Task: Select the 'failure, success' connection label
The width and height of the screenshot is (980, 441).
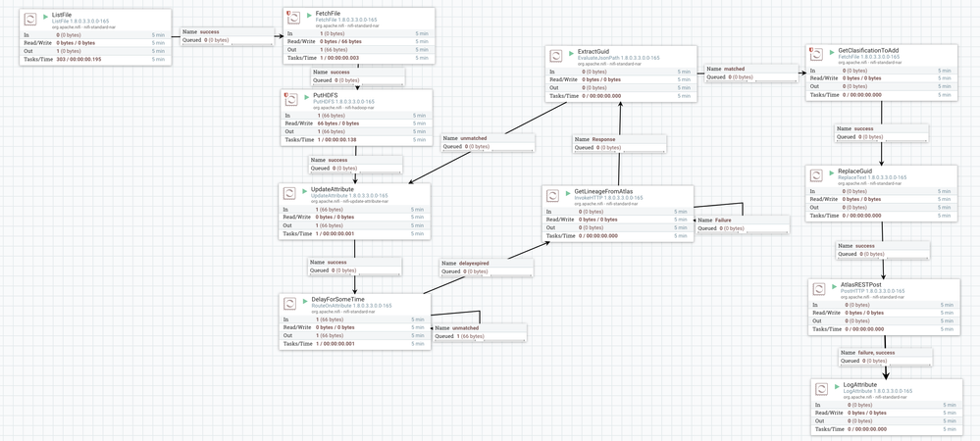Action: click(886, 357)
